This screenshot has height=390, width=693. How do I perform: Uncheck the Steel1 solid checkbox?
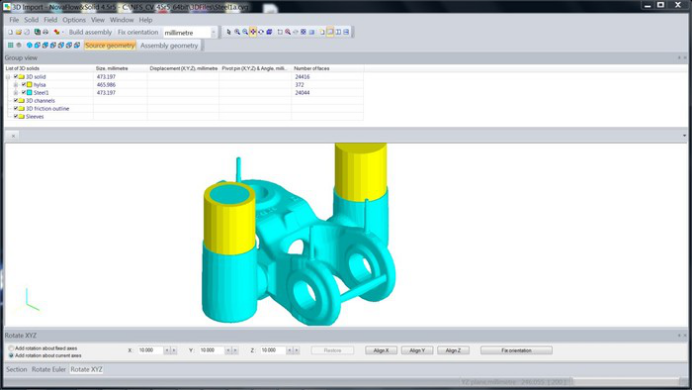click(x=23, y=92)
